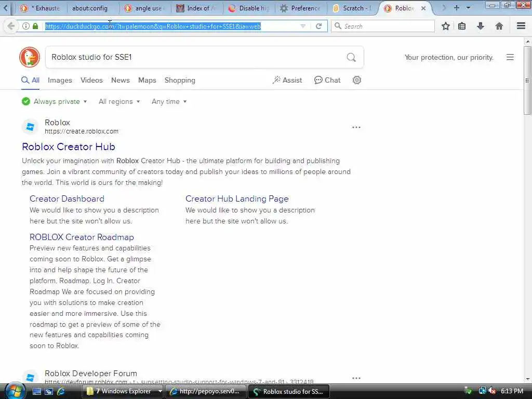Close the active Roblox tab
The image size is (532, 399).
coord(423,8)
